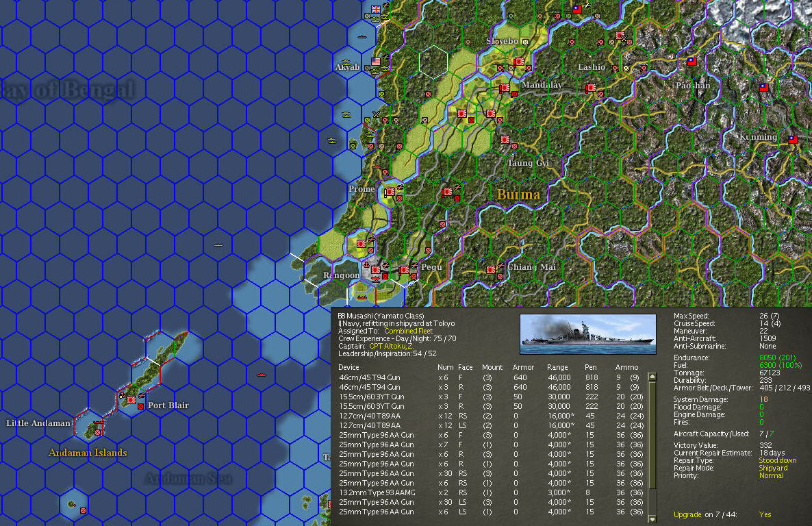This screenshot has width=812, height=526.
Task: Click the System Damage value 18
Action: click(x=763, y=399)
